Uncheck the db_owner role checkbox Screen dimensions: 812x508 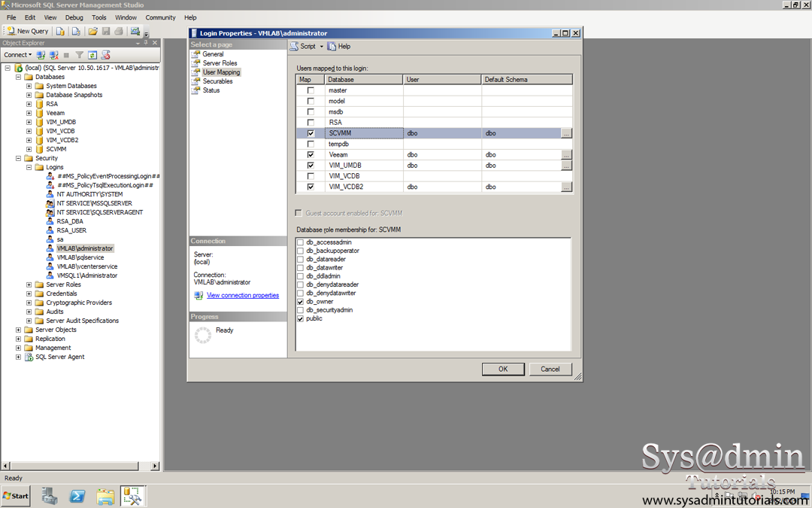pyautogui.click(x=300, y=302)
